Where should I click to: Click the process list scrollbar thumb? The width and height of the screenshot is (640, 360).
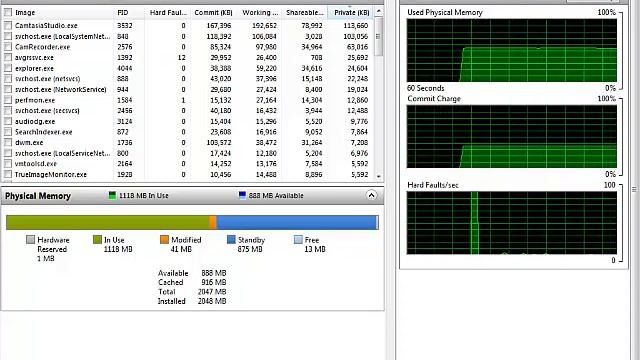tap(379, 36)
